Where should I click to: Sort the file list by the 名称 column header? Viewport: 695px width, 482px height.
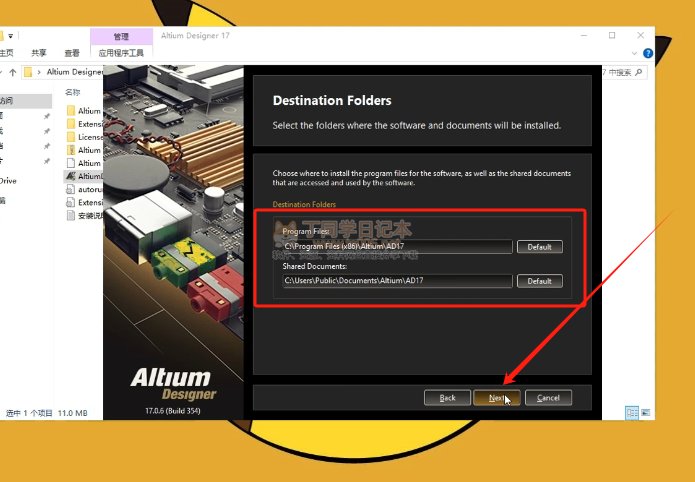(73, 92)
